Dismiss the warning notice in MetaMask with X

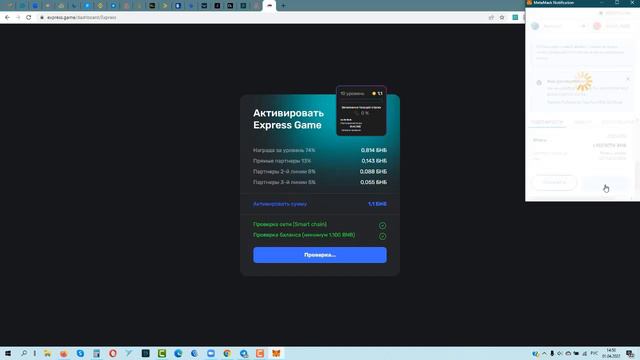[x=628, y=79]
